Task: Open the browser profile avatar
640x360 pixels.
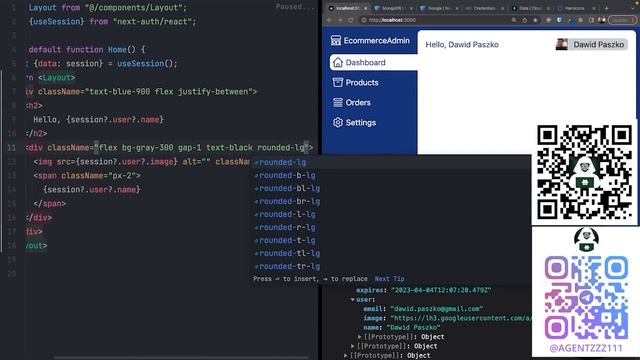Action: pos(602,20)
